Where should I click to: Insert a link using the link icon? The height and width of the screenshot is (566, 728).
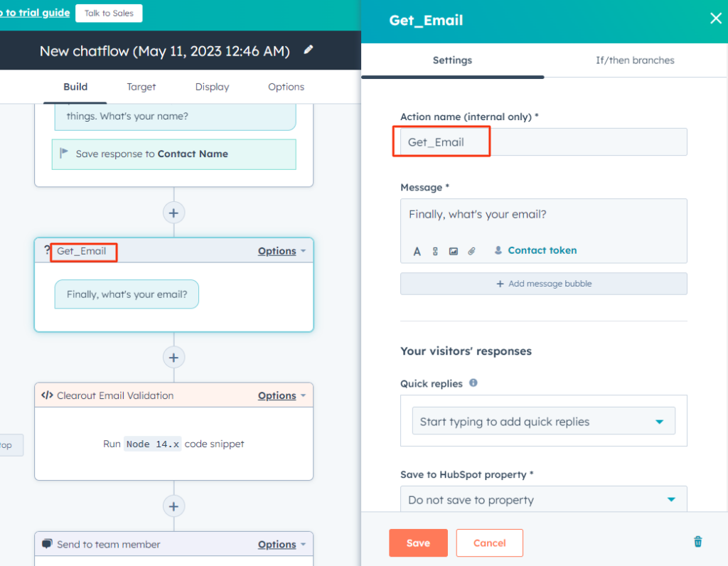[x=434, y=250]
